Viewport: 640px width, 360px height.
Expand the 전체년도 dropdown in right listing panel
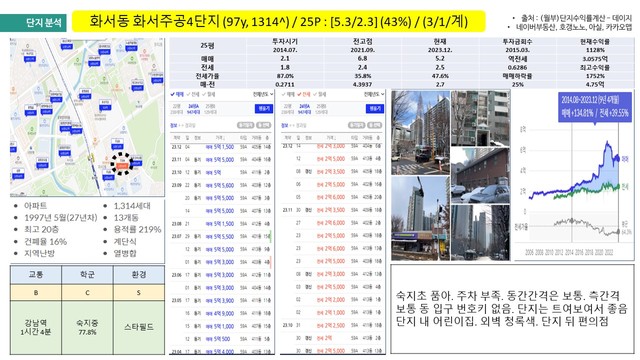[374, 94]
